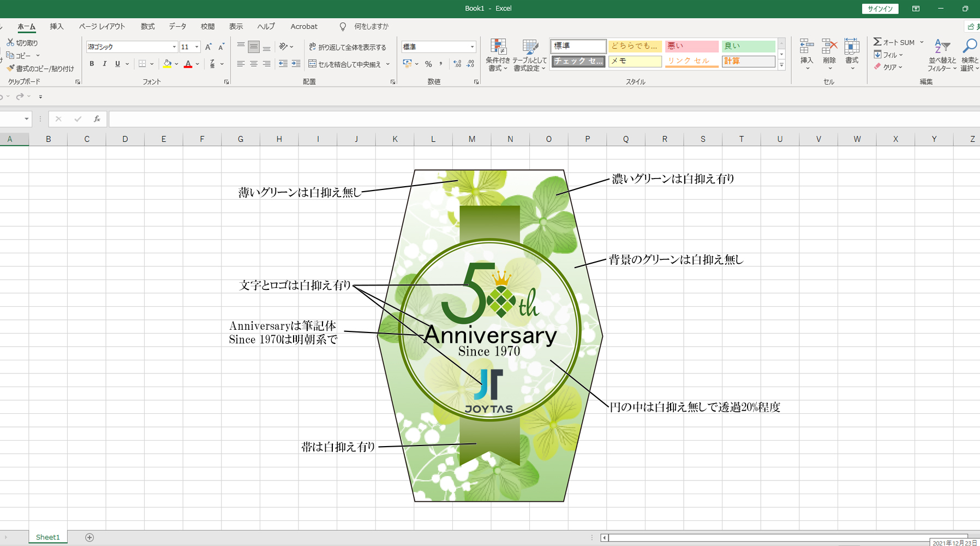The height and width of the screenshot is (546, 980).
Task: Open the number format dropdown (標準)
Action: point(472,47)
